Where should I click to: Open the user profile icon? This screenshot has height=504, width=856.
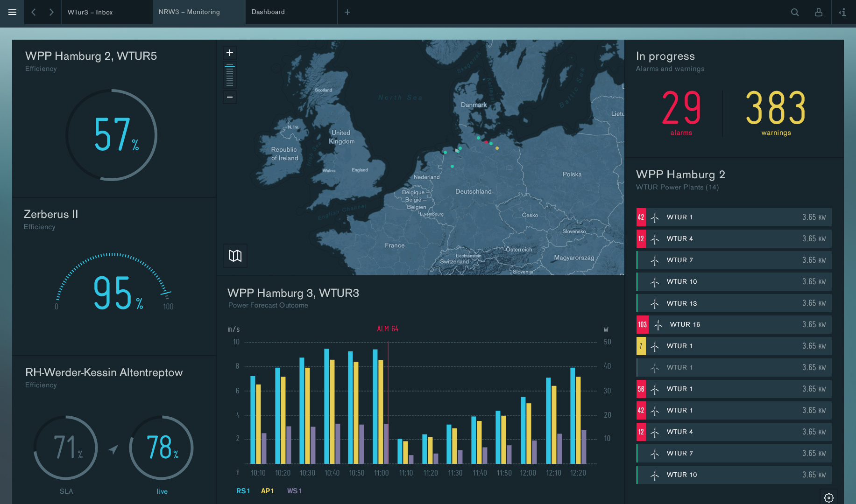click(819, 12)
